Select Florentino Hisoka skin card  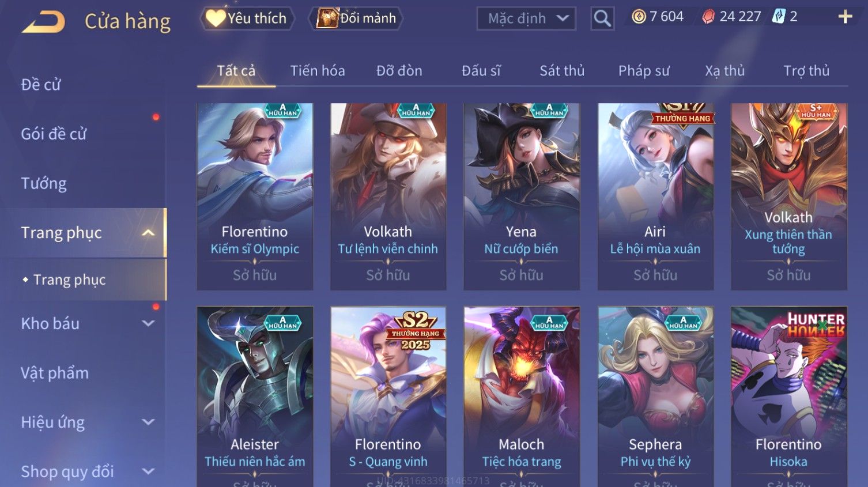coord(788,397)
